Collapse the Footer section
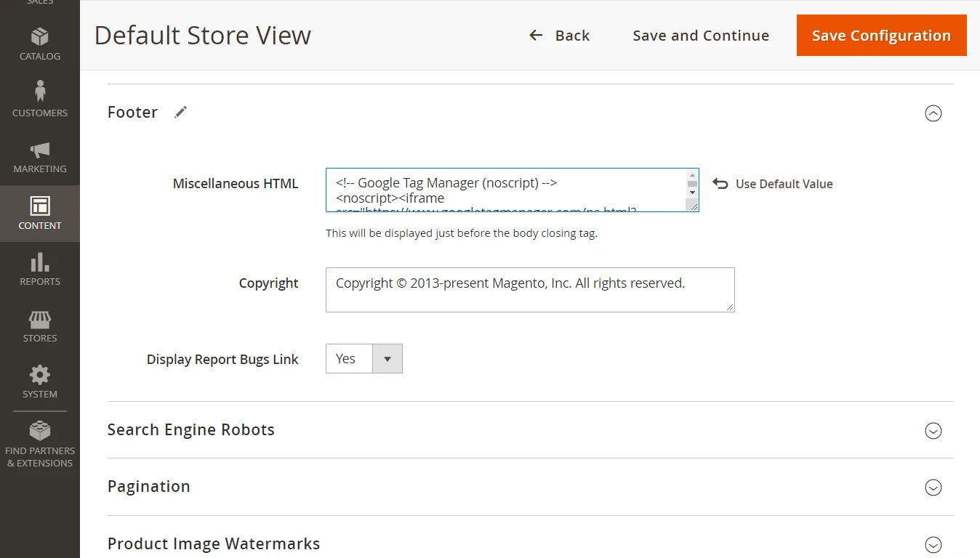Screen dimensions: 980x558 click(933, 113)
